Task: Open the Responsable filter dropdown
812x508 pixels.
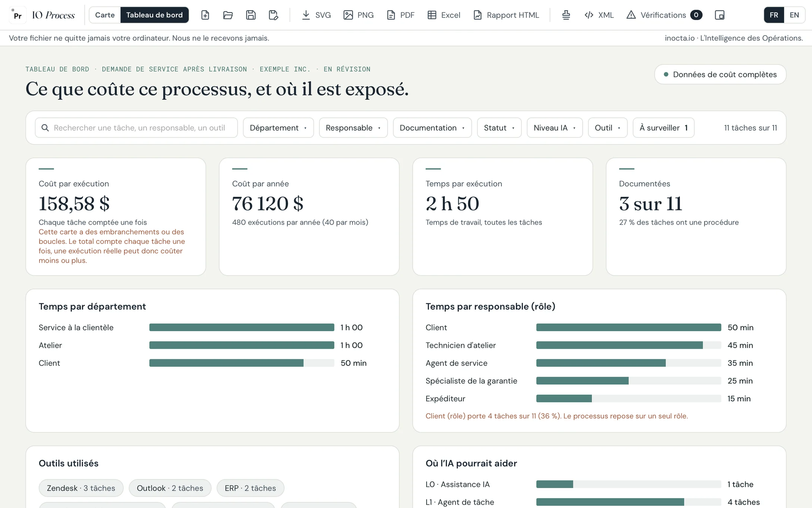Action: pyautogui.click(x=353, y=128)
